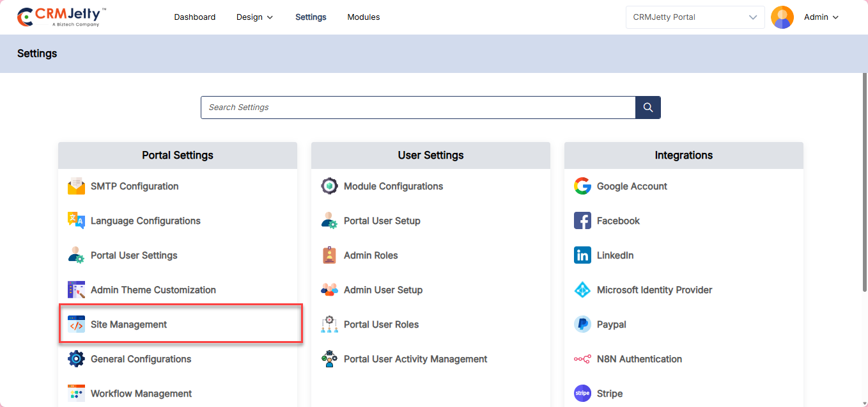This screenshot has width=868, height=407.
Task: Expand the Admin account menu
Action: [x=821, y=17]
